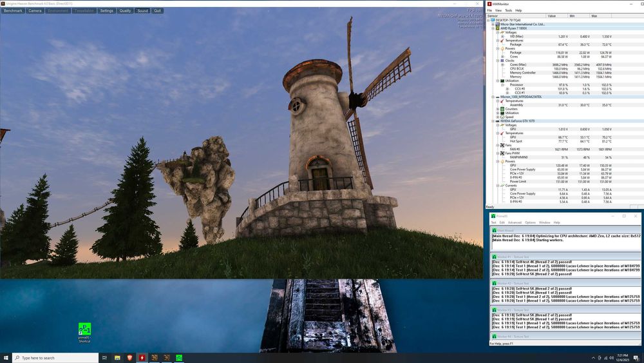Open File Explorer from the taskbar
The image size is (644, 363).
pyautogui.click(x=117, y=358)
